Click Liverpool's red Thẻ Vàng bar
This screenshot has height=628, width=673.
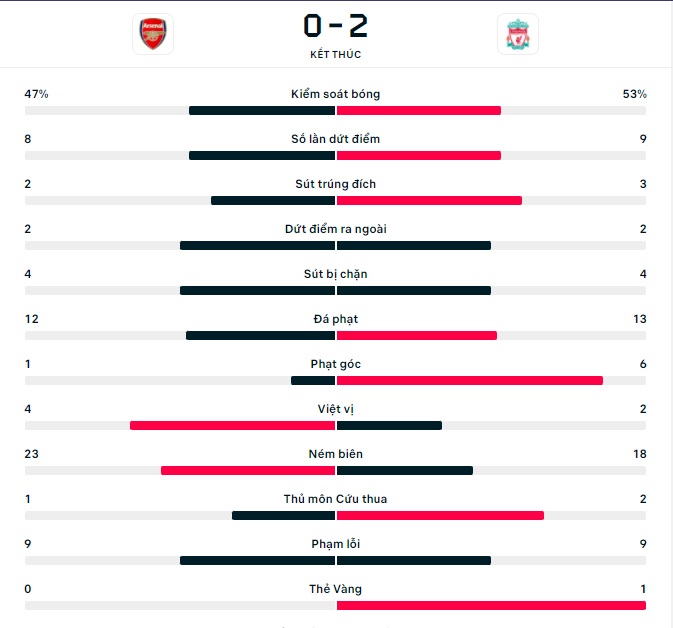point(491,606)
